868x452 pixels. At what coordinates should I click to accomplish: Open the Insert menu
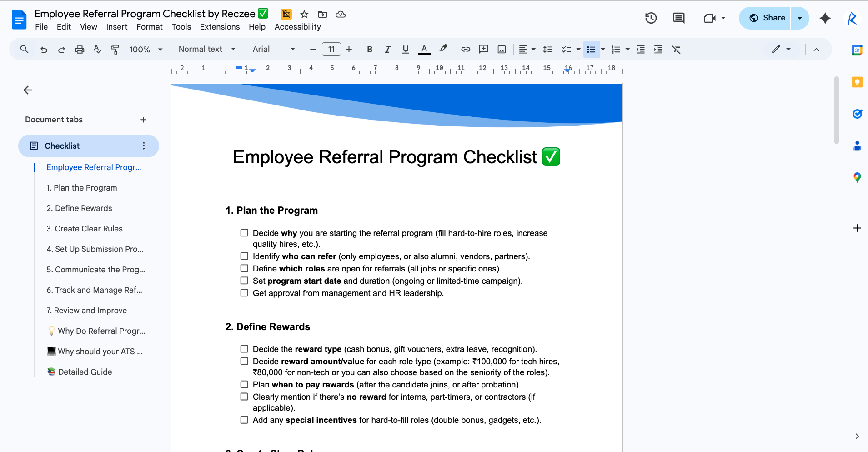coord(117,27)
